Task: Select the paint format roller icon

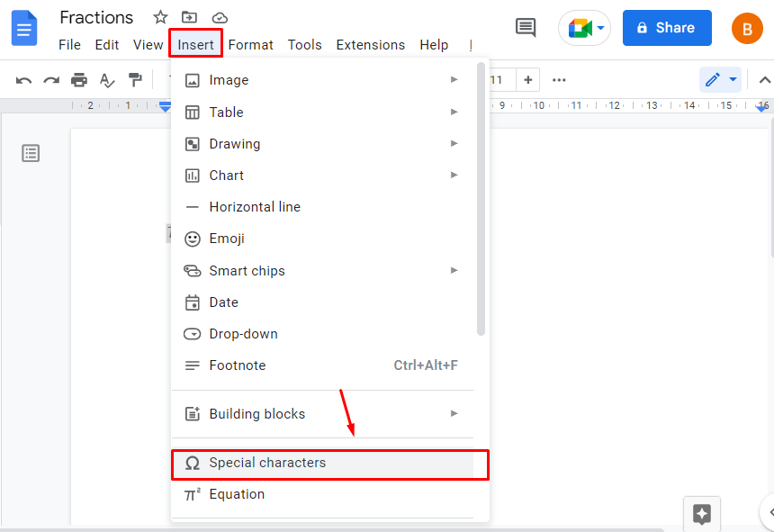Action: (135, 80)
